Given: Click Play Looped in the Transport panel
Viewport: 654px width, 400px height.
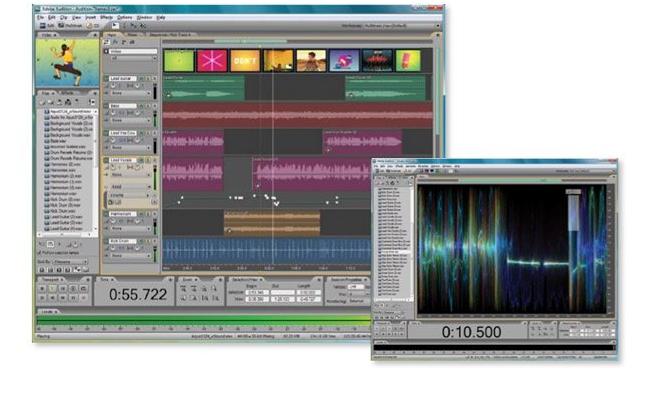Looking at the screenshot, I should 83,289.
